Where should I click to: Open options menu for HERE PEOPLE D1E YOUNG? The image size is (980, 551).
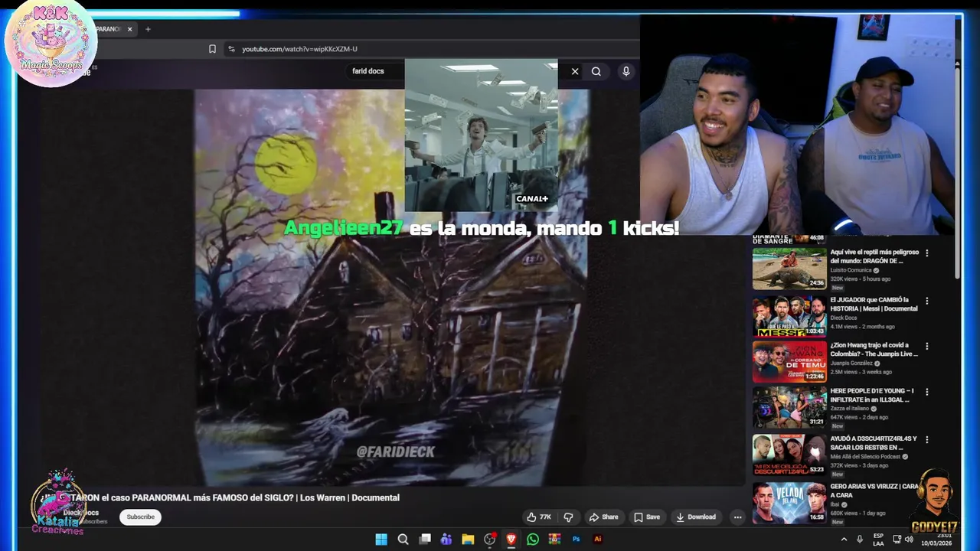click(927, 392)
